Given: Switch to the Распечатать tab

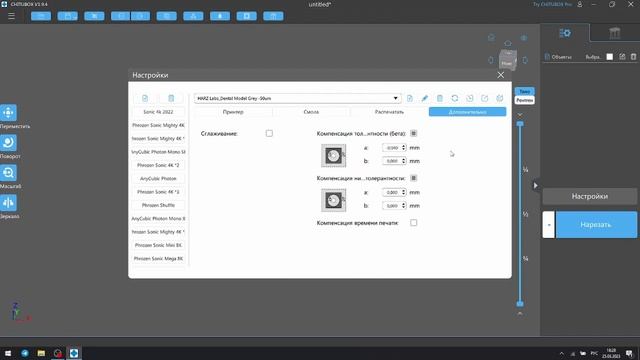Looking at the screenshot, I should pos(389,112).
